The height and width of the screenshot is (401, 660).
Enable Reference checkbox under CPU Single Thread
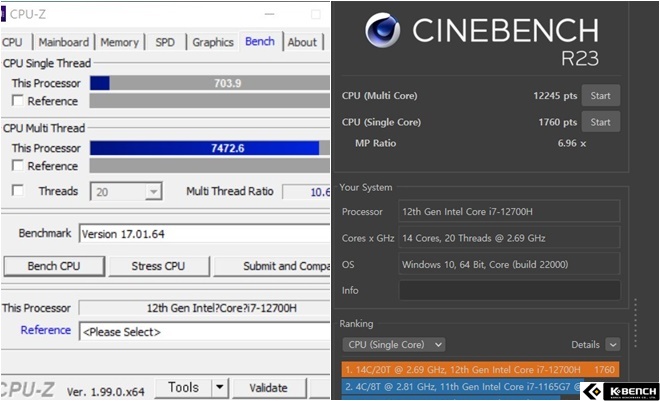coord(18,101)
